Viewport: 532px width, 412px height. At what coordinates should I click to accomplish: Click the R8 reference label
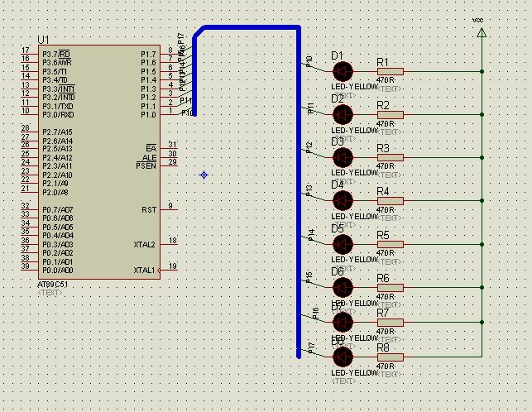pyautogui.click(x=383, y=347)
